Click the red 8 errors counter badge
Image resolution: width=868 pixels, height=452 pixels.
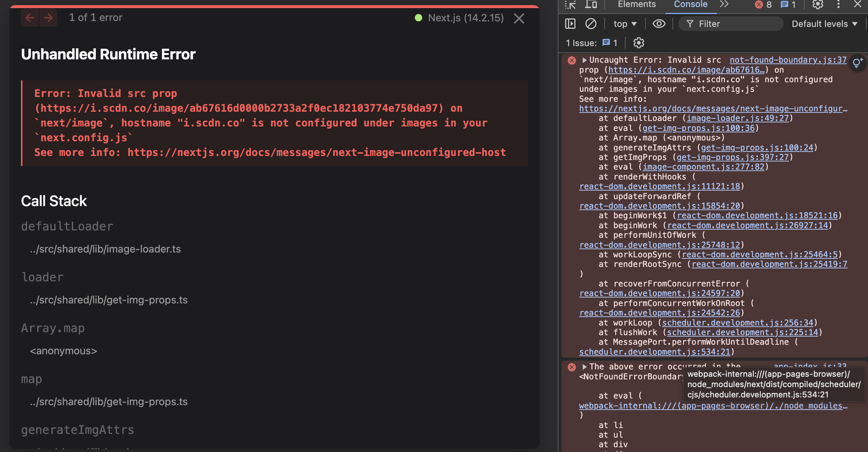click(763, 4)
